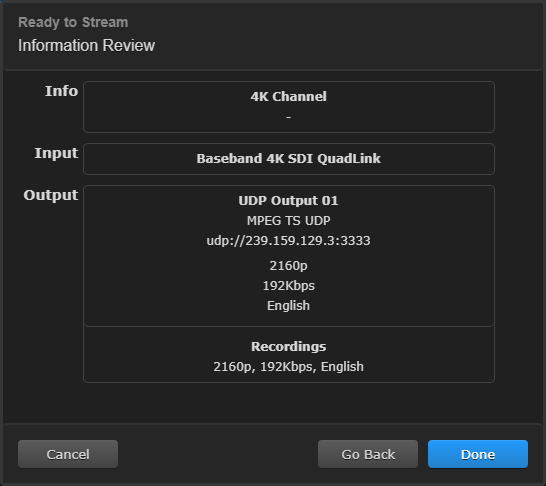The height and width of the screenshot is (486, 546).
Task: Click the 'Output' section label
Action: 51,195
